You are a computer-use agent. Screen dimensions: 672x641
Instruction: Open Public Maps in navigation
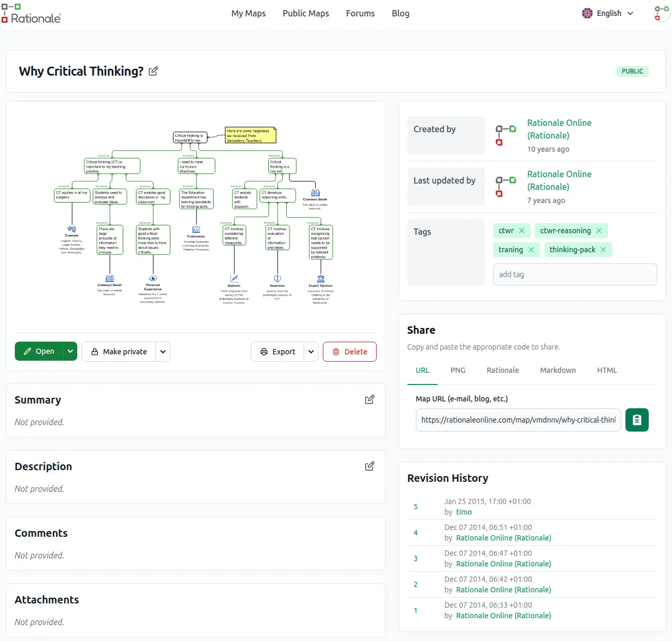(305, 13)
